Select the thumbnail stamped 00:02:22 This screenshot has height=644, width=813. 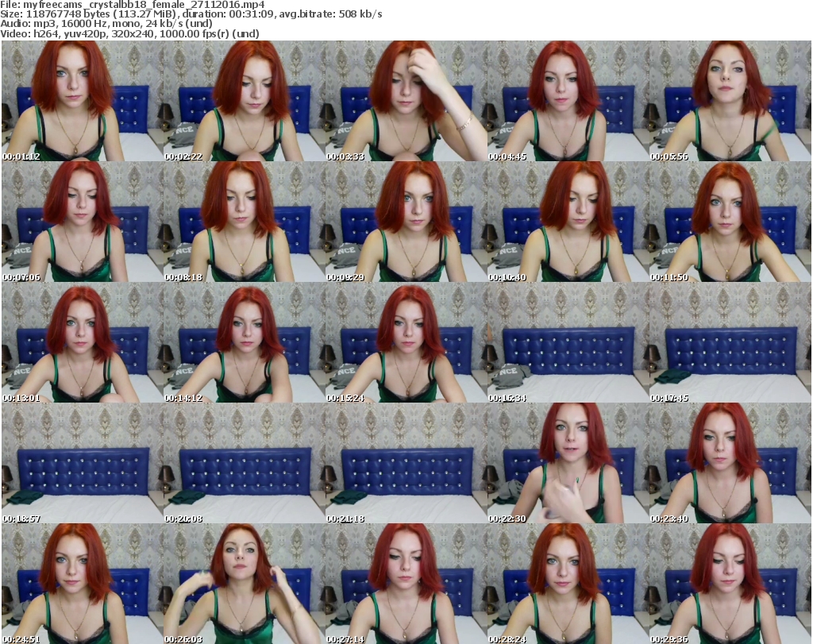point(245,101)
